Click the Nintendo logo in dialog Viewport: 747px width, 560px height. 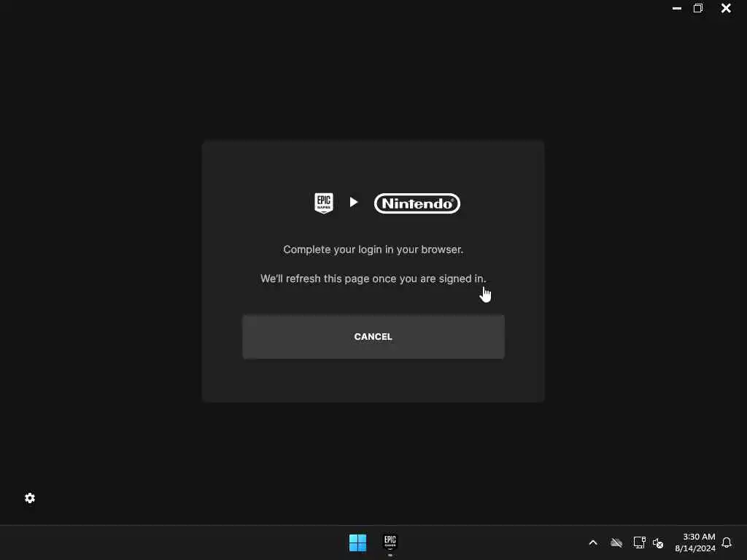point(417,203)
